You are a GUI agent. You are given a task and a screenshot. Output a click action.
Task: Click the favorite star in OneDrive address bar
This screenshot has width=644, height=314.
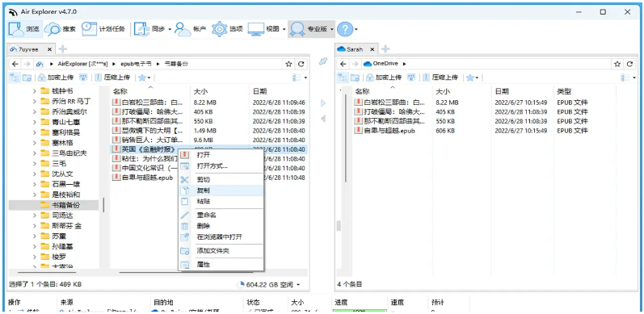pyautogui.click(x=617, y=64)
